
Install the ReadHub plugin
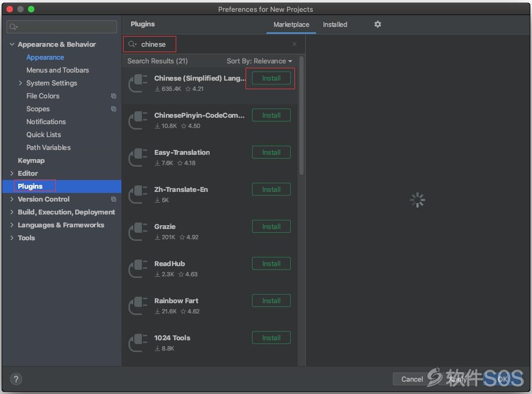pos(271,264)
